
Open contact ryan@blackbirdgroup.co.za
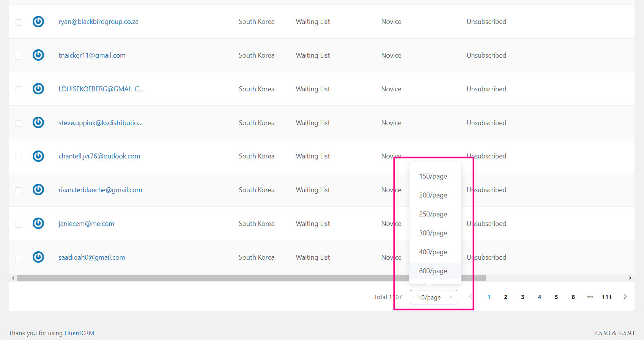pyautogui.click(x=98, y=22)
